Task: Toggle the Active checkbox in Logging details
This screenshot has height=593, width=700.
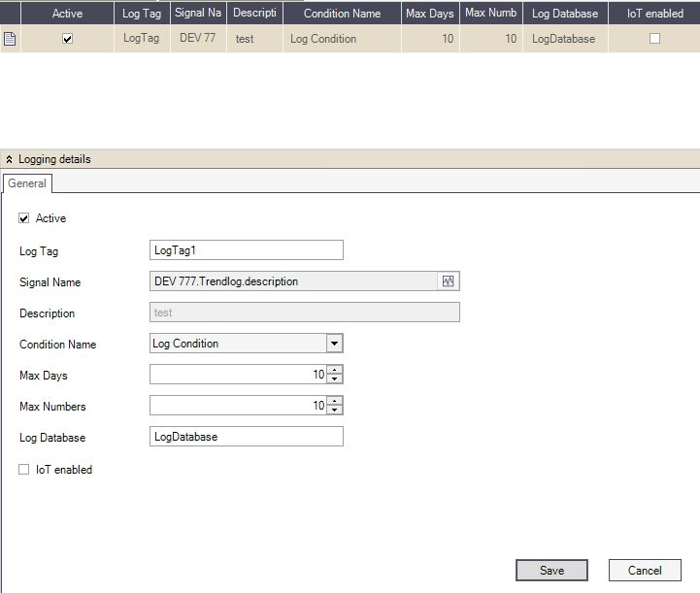Action: pos(24,218)
